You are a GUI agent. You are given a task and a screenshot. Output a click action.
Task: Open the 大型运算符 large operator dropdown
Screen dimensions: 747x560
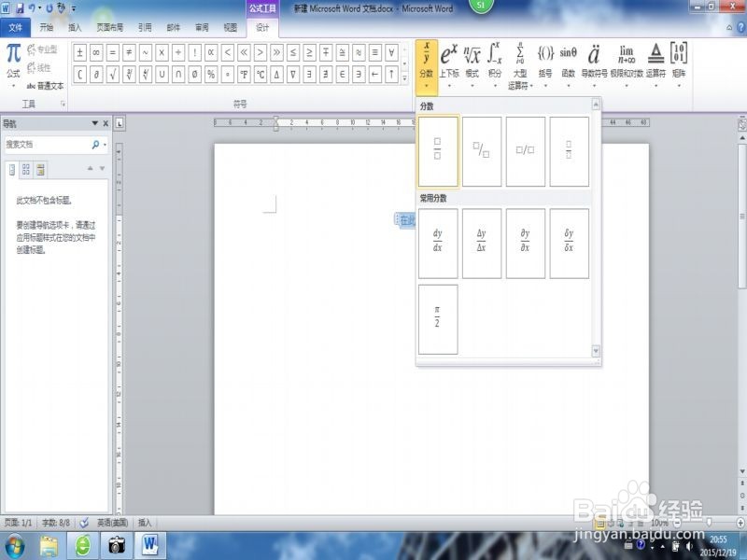tap(520, 65)
